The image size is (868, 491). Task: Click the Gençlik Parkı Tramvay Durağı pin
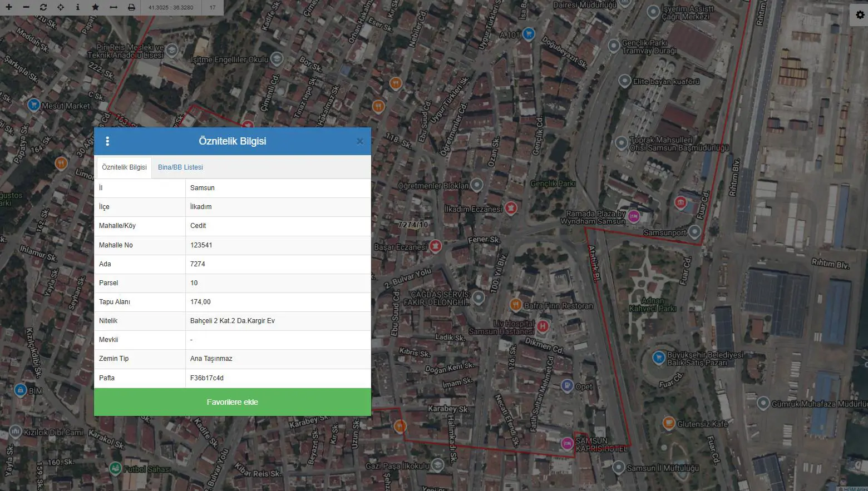[614, 46]
